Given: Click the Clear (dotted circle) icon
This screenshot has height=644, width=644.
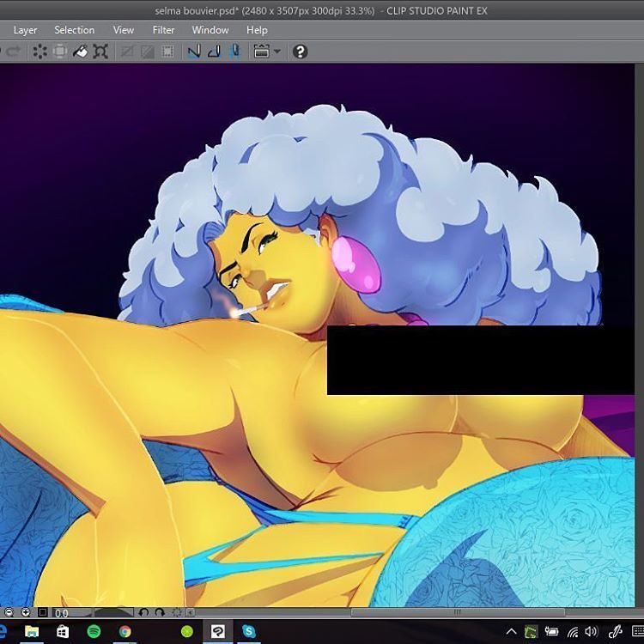Looking at the screenshot, I should point(39,52).
